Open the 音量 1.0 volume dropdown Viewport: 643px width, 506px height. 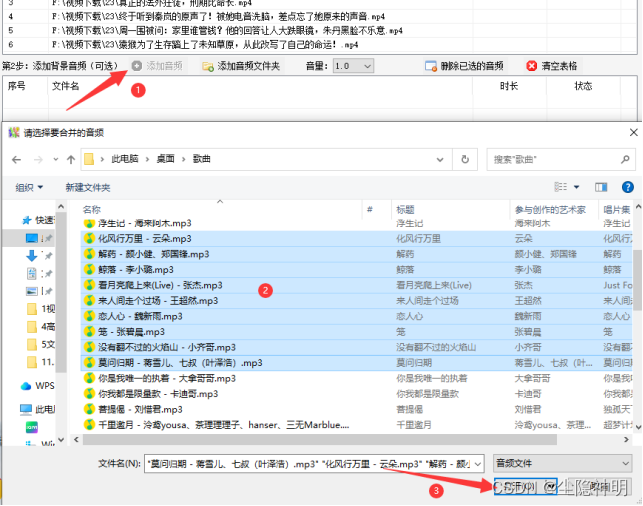pyautogui.click(x=353, y=66)
